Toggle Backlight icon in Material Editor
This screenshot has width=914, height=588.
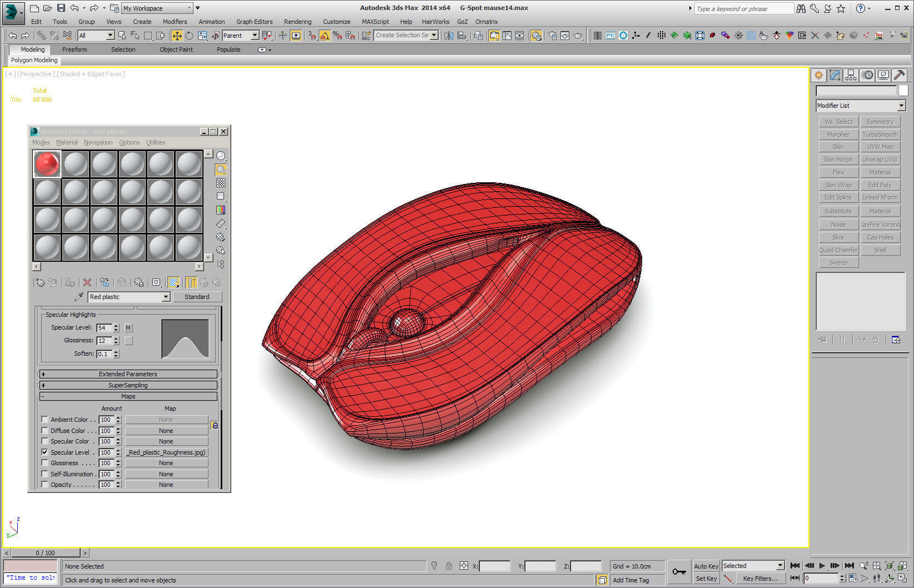(x=221, y=170)
